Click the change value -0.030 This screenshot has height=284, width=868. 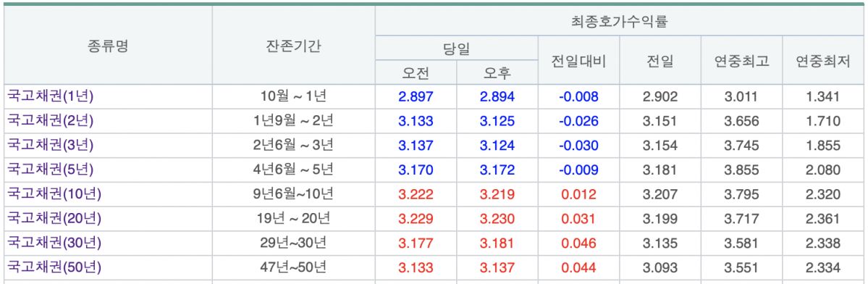[x=578, y=146]
